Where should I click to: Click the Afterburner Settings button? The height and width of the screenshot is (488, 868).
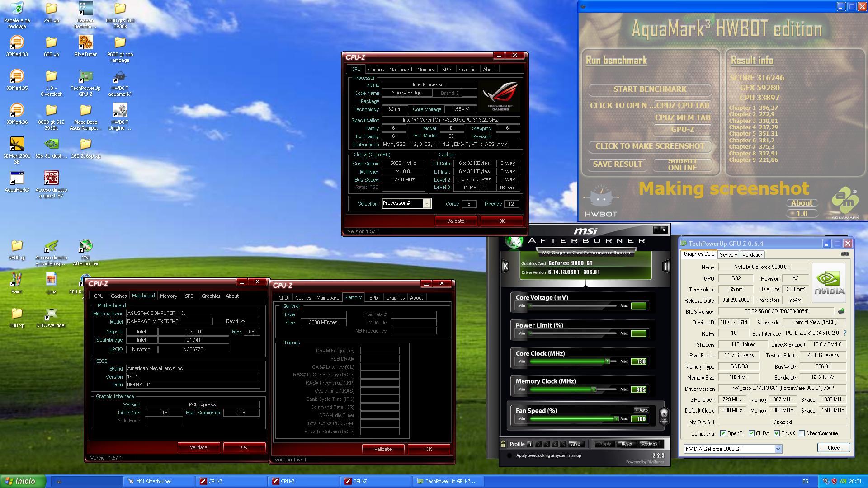point(648,444)
